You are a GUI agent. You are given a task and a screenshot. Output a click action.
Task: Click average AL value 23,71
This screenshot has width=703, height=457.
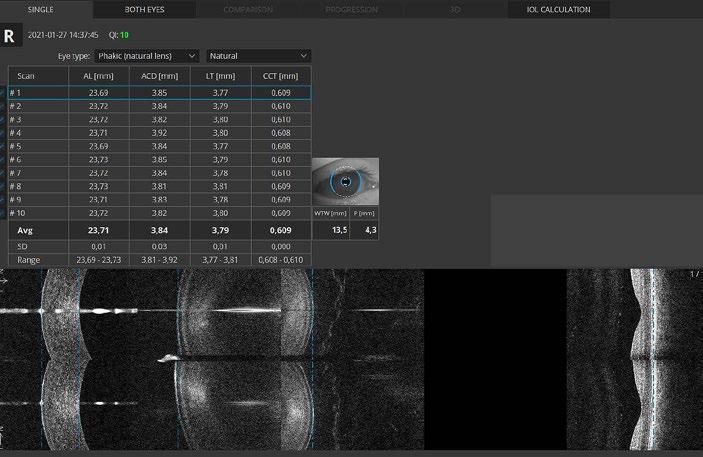click(x=98, y=231)
